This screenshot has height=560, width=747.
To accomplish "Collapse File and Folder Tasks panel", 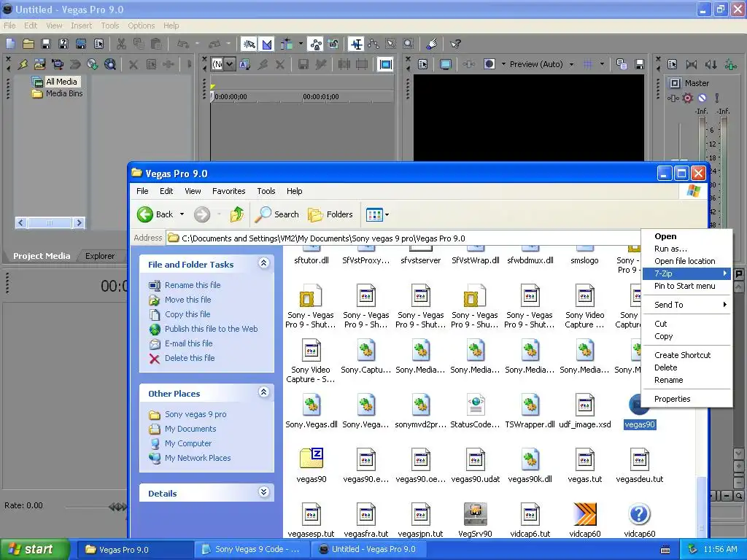I will click(263, 263).
